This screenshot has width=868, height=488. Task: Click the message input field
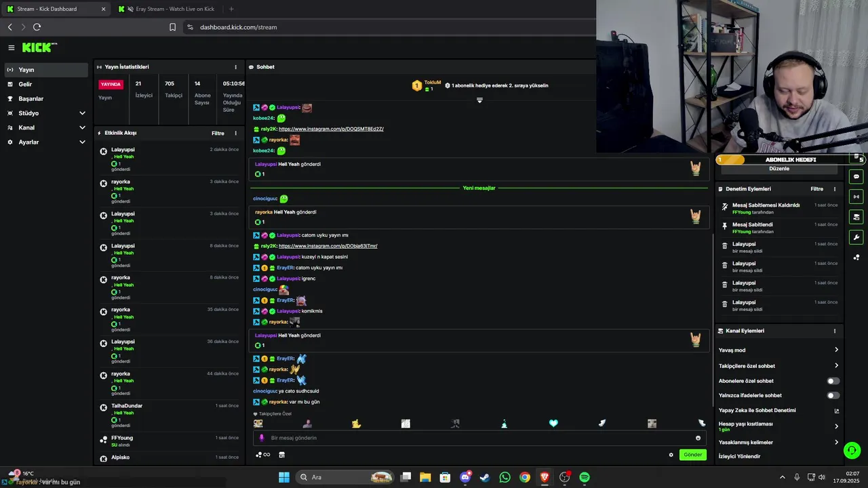pos(479,438)
